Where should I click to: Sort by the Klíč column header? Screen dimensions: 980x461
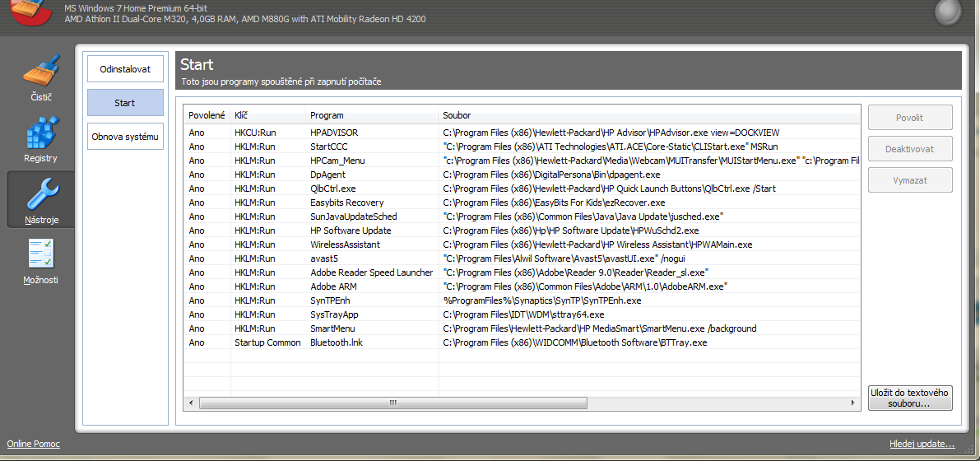242,115
